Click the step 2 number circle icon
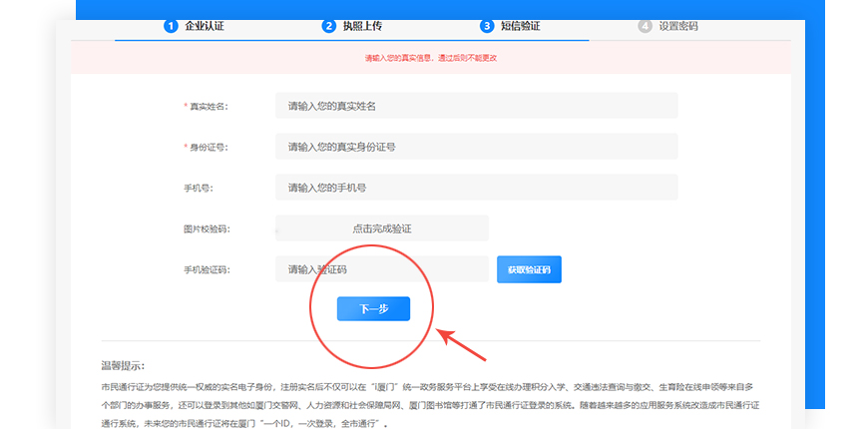868x429 pixels. click(x=328, y=26)
